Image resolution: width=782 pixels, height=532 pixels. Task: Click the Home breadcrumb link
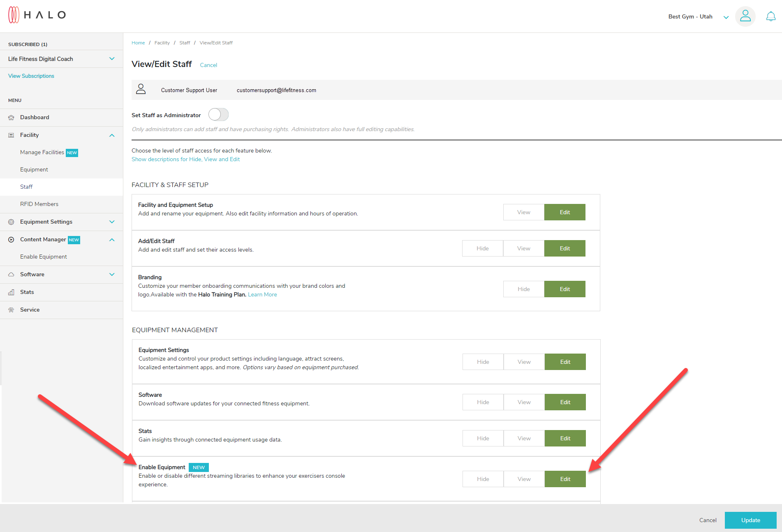[x=138, y=43]
